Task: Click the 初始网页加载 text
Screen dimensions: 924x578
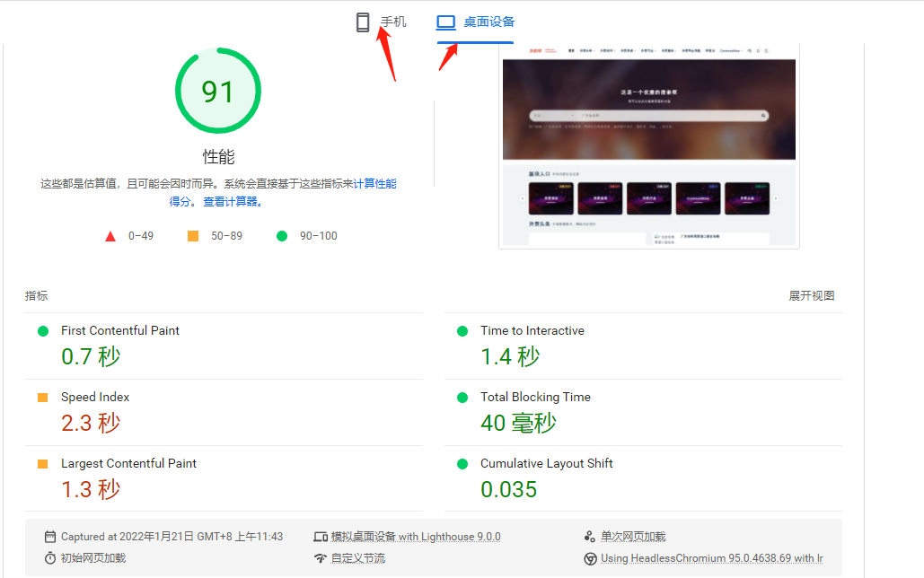Action: pos(93,558)
